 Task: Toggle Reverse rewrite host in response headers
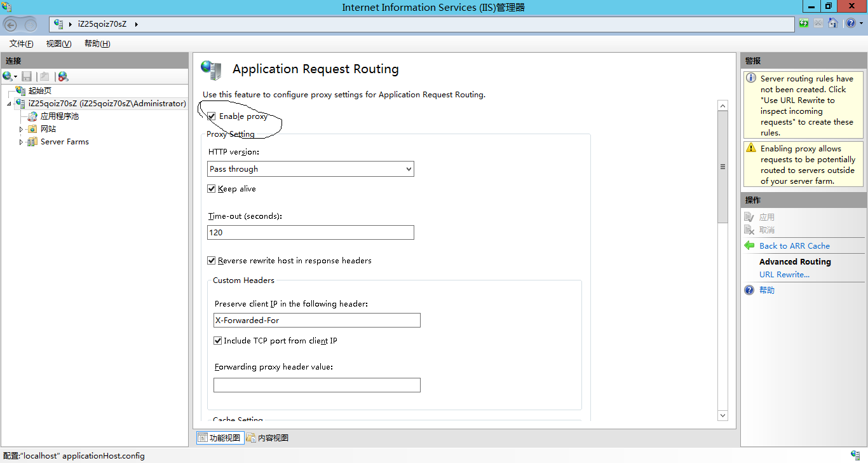click(212, 261)
